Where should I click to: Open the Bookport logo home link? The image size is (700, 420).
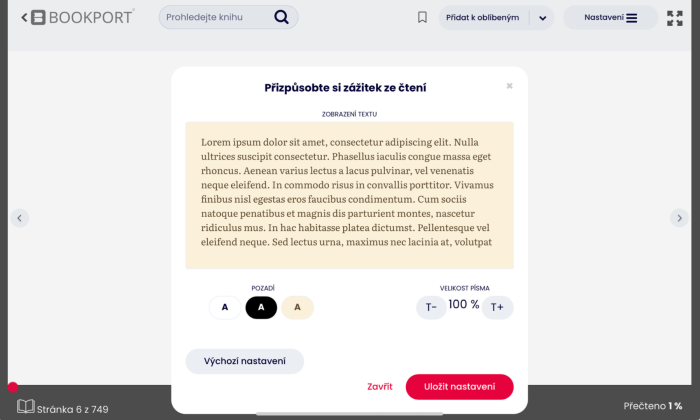[x=83, y=17]
